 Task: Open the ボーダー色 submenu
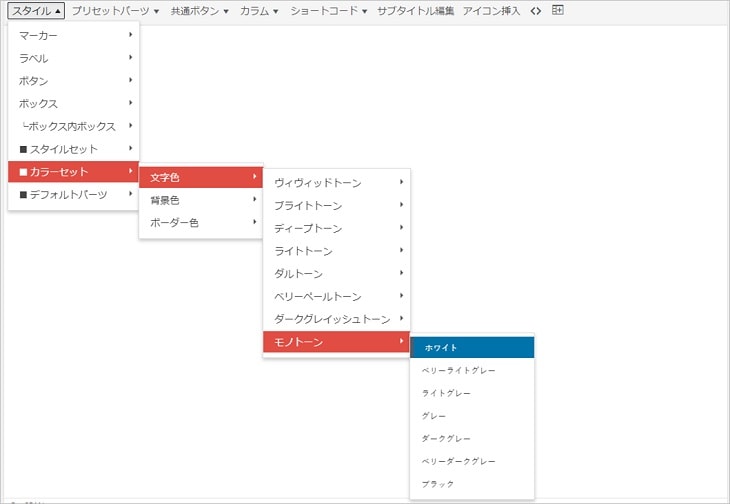[x=200, y=223]
